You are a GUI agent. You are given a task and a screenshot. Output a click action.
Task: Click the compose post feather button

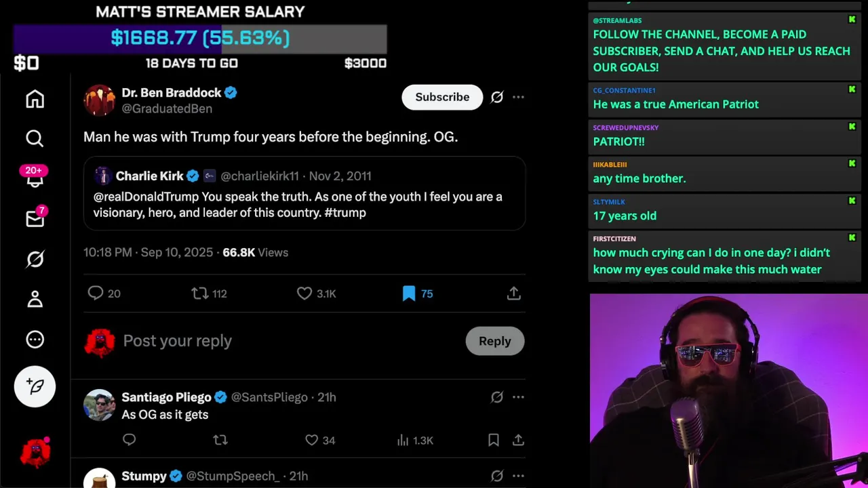(x=35, y=386)
